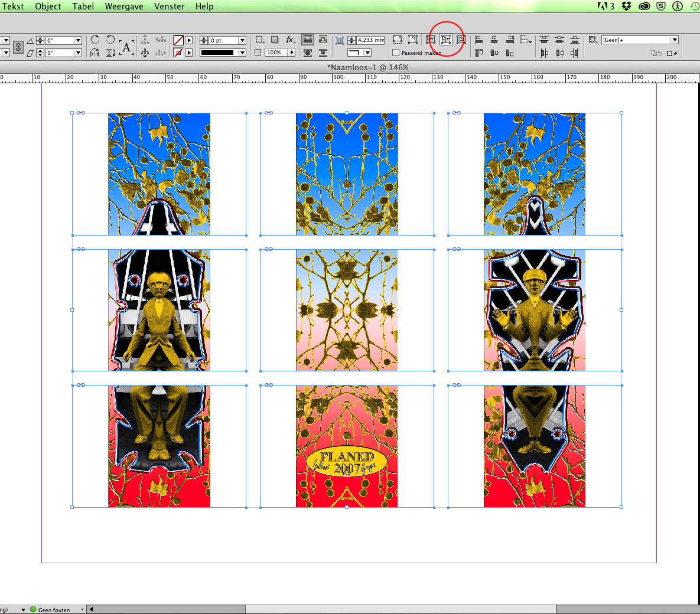The height and width of the screenshot is (614, 700).
Task: Distribute vertical centers
Action: pyautogui.click(x=559, y=40)
